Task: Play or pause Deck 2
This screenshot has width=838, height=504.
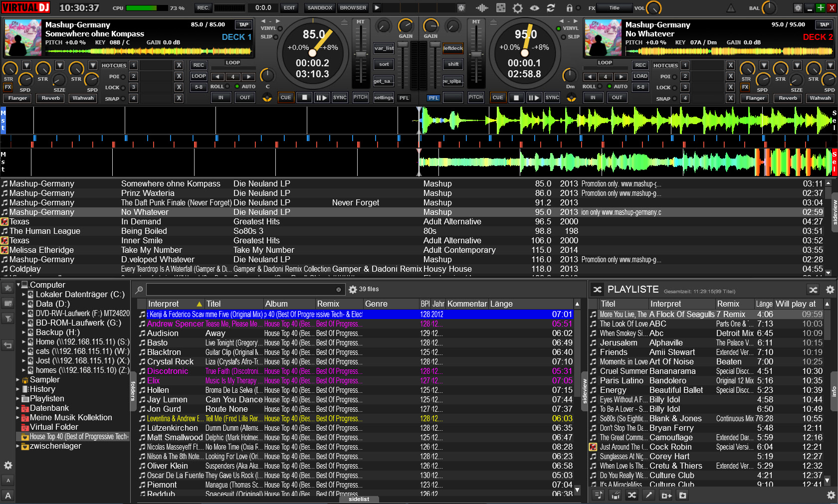Action: click(x=534, y=98)
